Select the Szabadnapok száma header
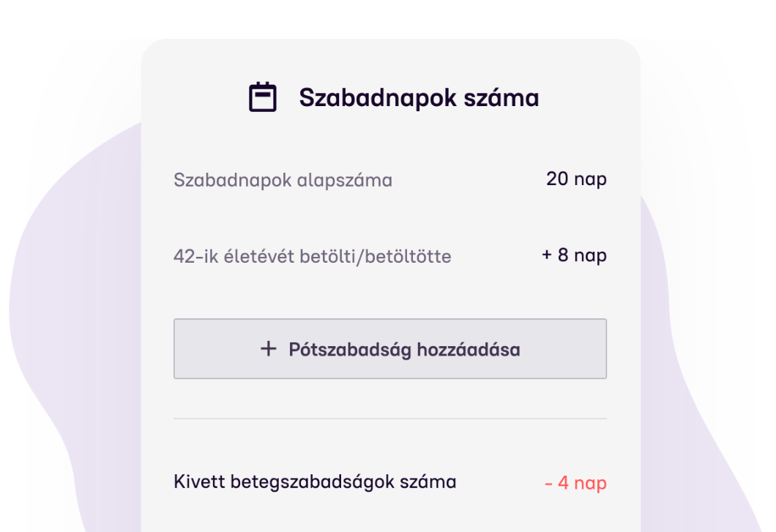 pyautogui.click(x=419, y=97)
